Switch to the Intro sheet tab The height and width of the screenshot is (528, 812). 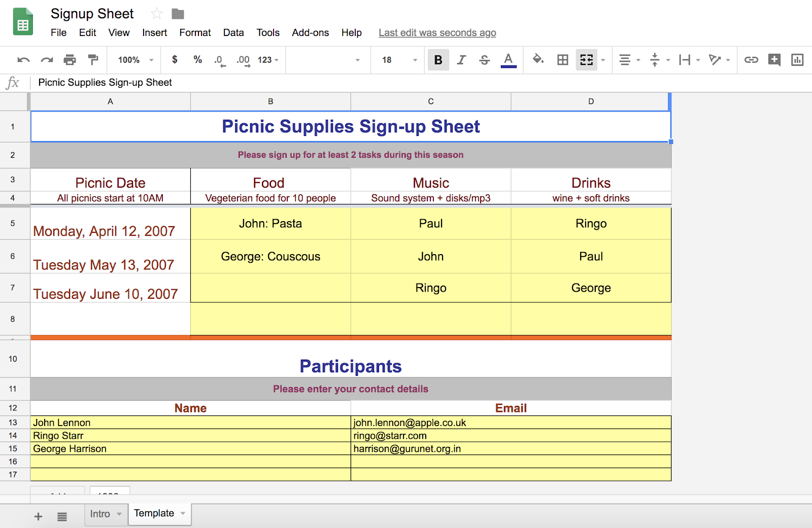(x=100, y=514)
